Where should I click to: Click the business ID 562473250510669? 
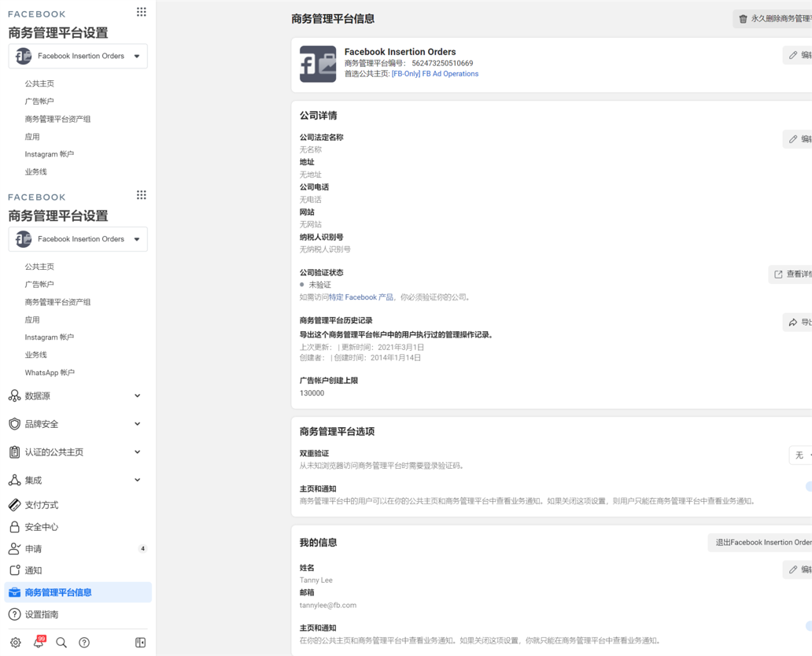tap(442, 63)
